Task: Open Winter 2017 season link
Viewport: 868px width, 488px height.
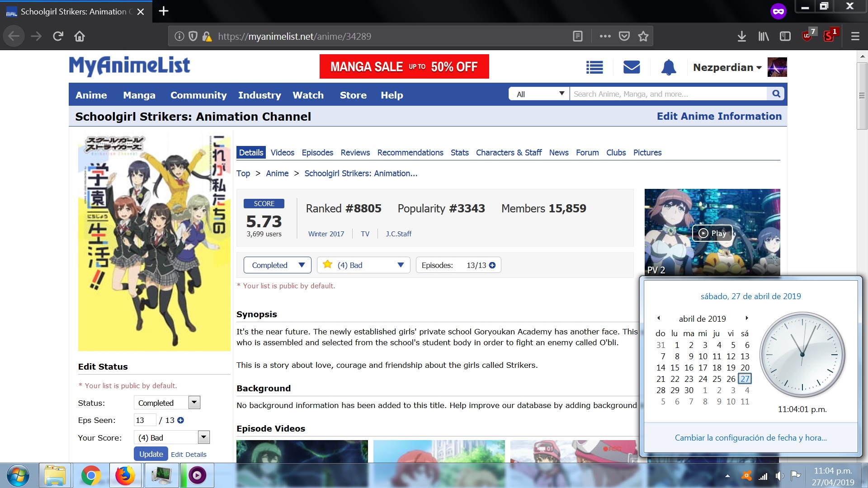Action: (326, 234)
